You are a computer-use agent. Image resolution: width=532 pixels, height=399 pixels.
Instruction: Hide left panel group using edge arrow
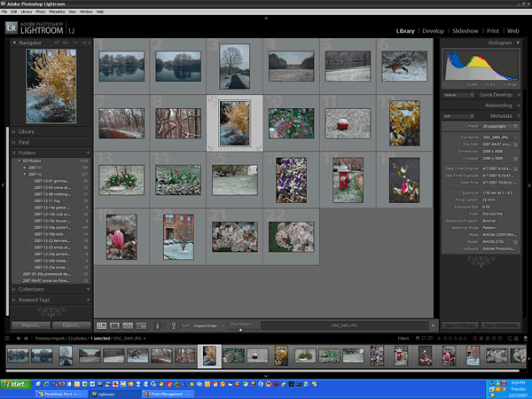point(3,185)
